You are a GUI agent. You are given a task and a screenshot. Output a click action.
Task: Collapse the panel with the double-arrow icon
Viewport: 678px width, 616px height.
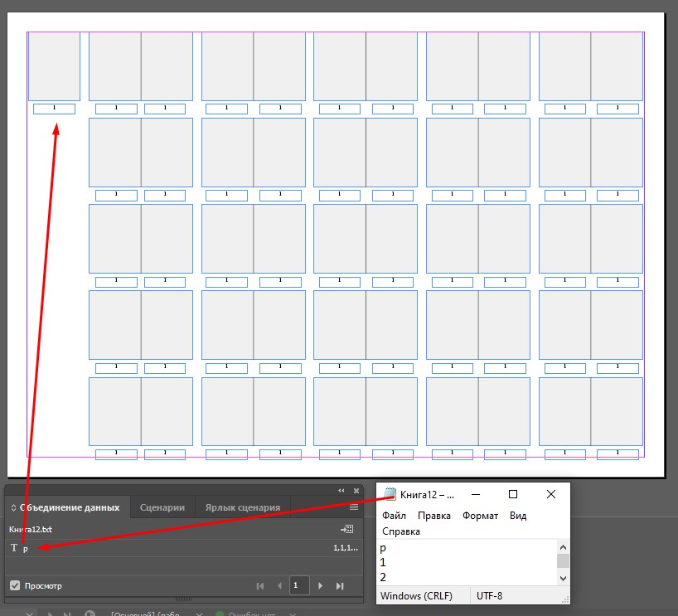pyautogui.click(x=341, y=490)
